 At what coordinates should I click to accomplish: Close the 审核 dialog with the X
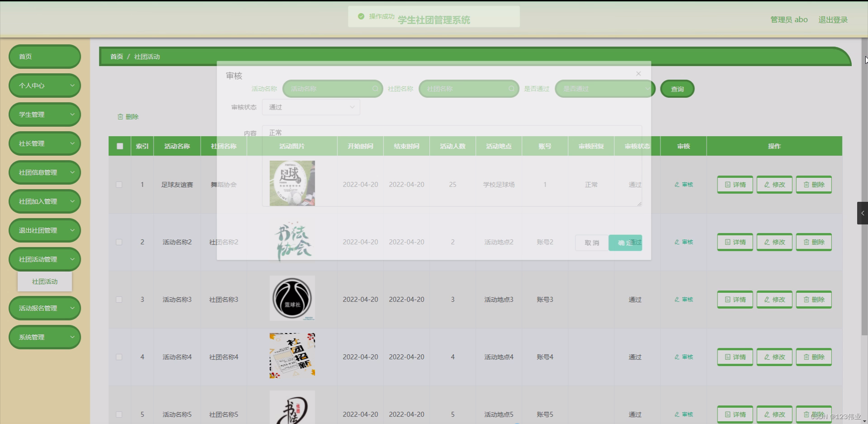coord(638,74)
